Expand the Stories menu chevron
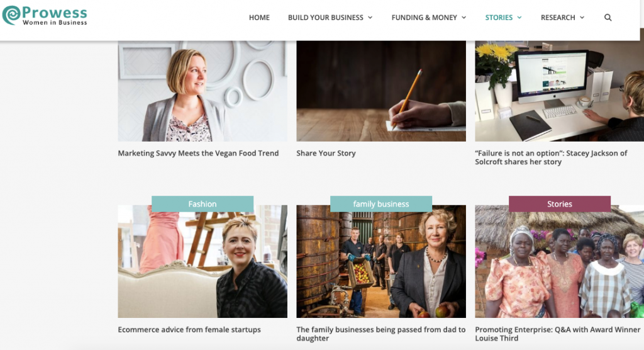 pyautogui.click(x=519, y=17)
